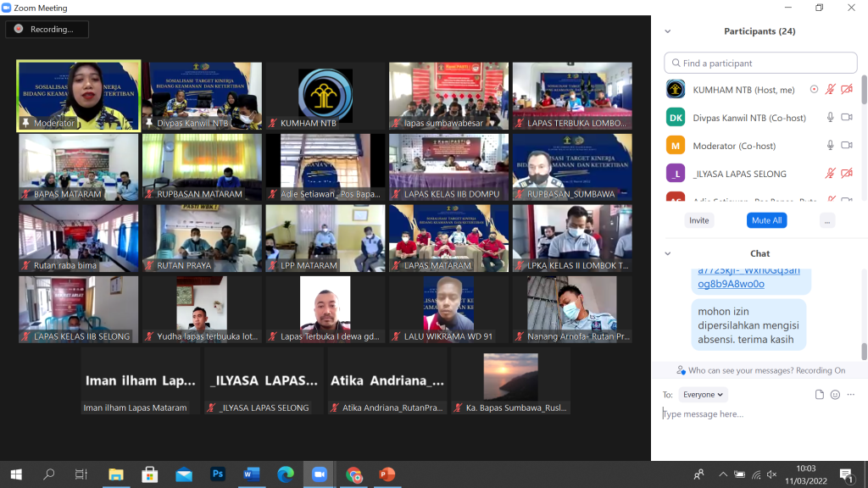
Task: Click the Find a participant search field
Action: pyautogui.click(x=760, y=64)
